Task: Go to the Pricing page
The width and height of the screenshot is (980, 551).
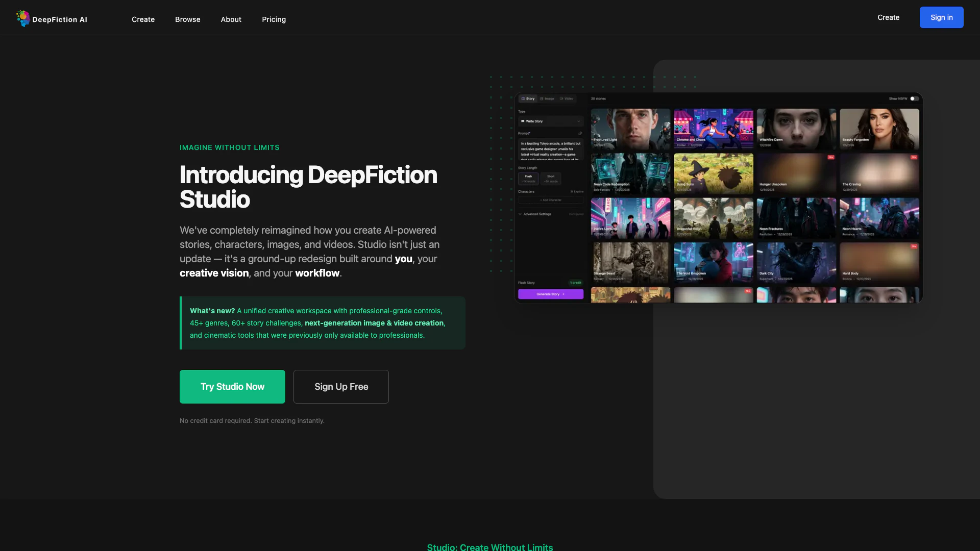Action: (274, 19)
